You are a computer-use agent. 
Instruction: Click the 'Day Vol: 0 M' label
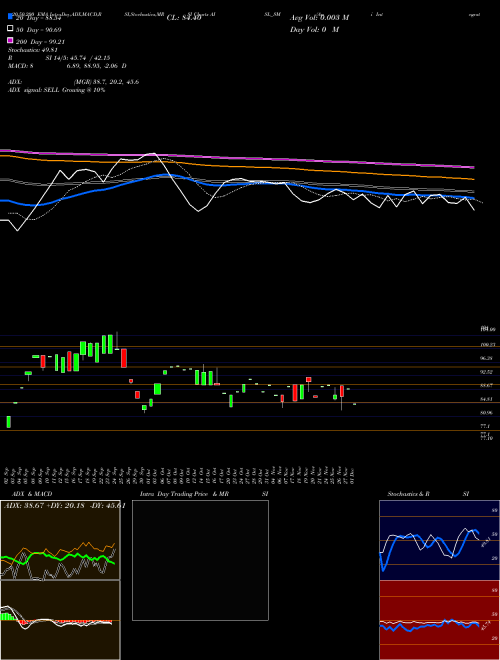pyautogui.click(x=314, y=30)
